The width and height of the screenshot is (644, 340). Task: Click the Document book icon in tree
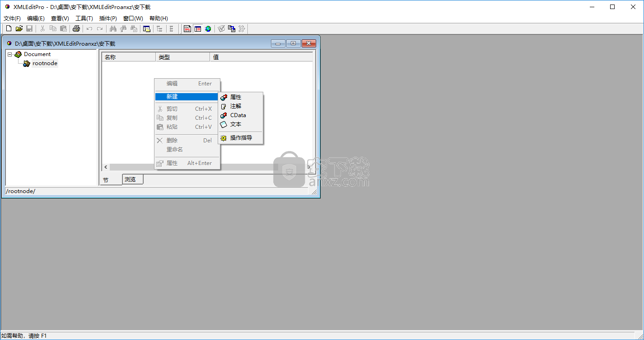(18, 54)
